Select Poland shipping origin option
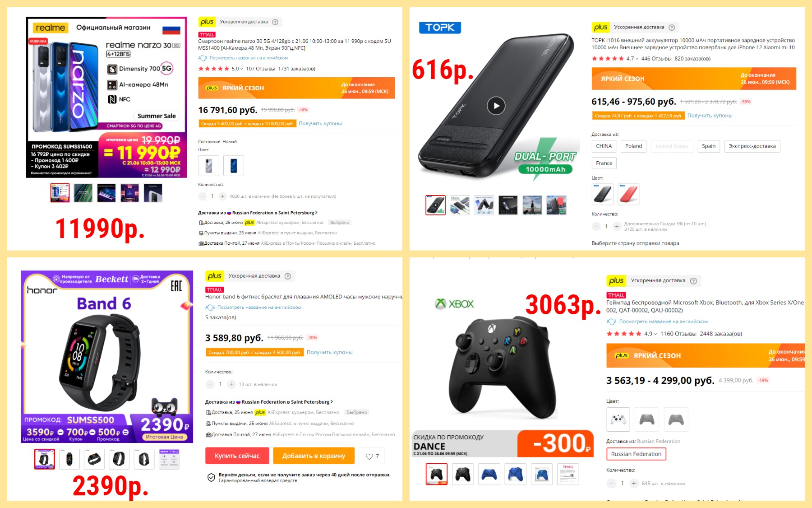The width and height of the screenshot is (812, 508). [x=633, y=146]
